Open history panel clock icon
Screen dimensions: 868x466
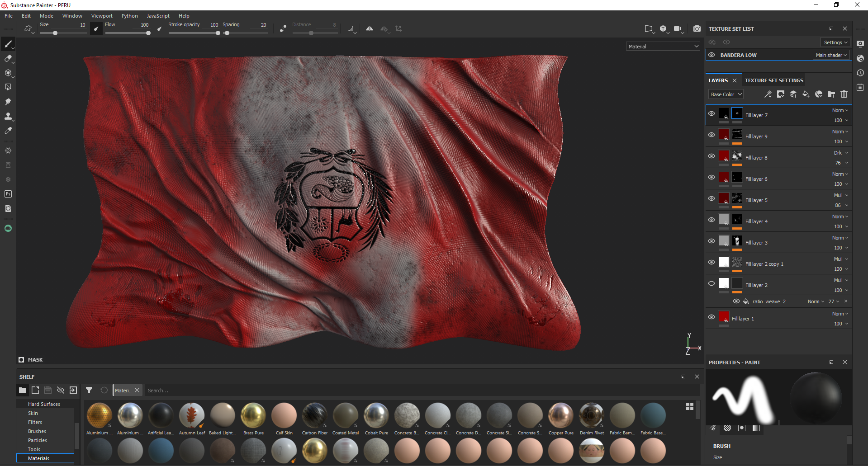pos(860,73)
